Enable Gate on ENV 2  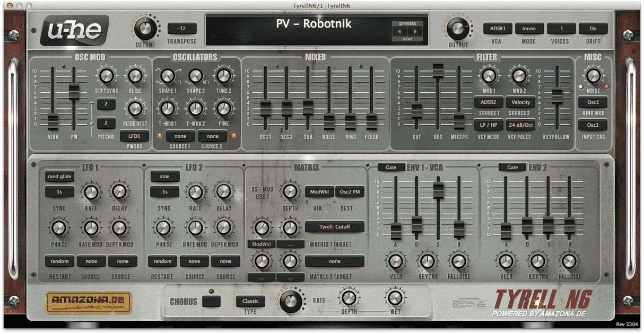[x=512, y=167]
